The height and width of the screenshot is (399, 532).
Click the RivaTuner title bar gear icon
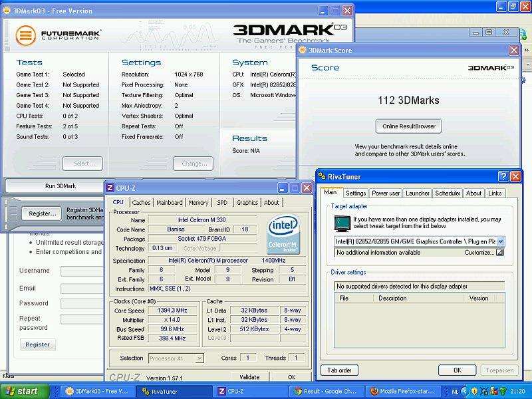point(322,176)
